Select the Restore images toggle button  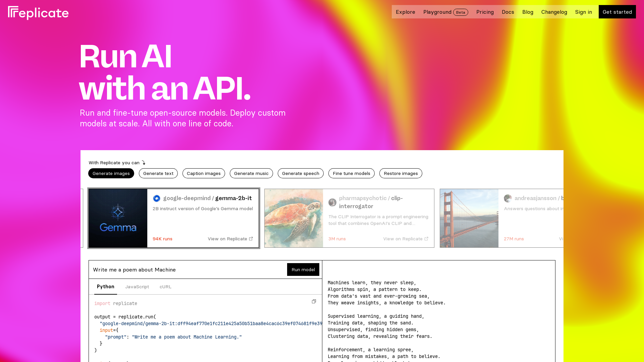[x=401, y=173]
